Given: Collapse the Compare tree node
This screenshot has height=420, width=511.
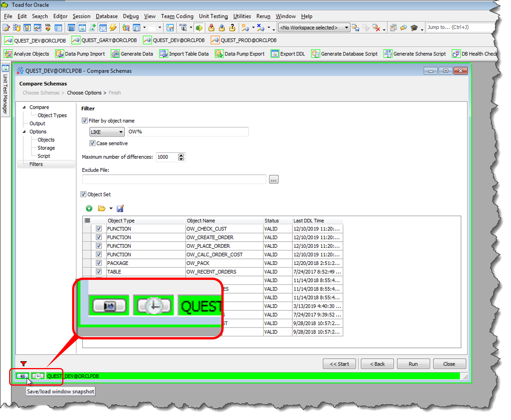Looking at the screenshot, I should pos(24,107).
